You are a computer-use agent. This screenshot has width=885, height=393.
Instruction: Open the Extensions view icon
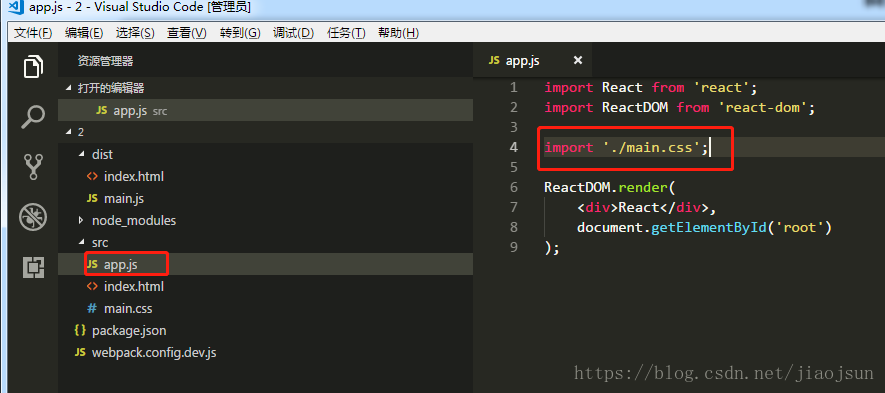33,267
